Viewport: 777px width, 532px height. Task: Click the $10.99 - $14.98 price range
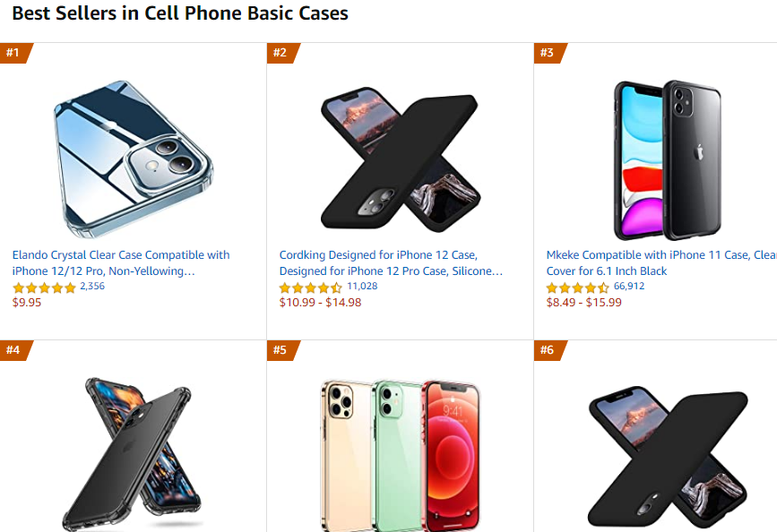(320, 303)
